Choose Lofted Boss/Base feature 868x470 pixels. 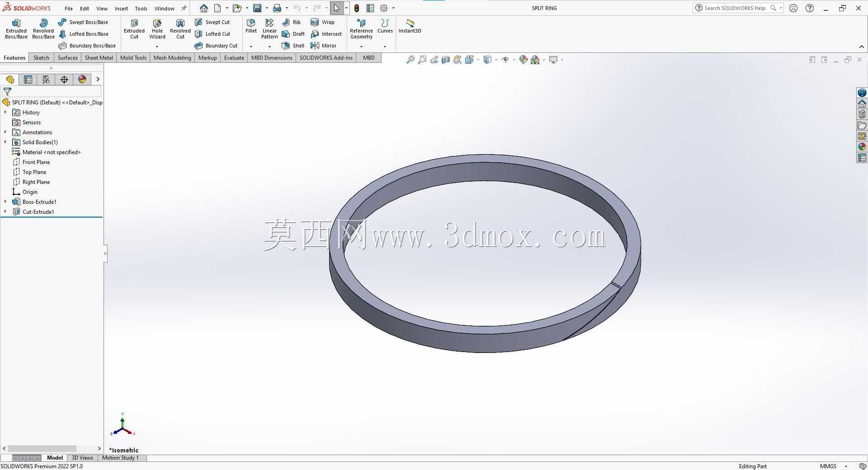click(x=83, y=34)
